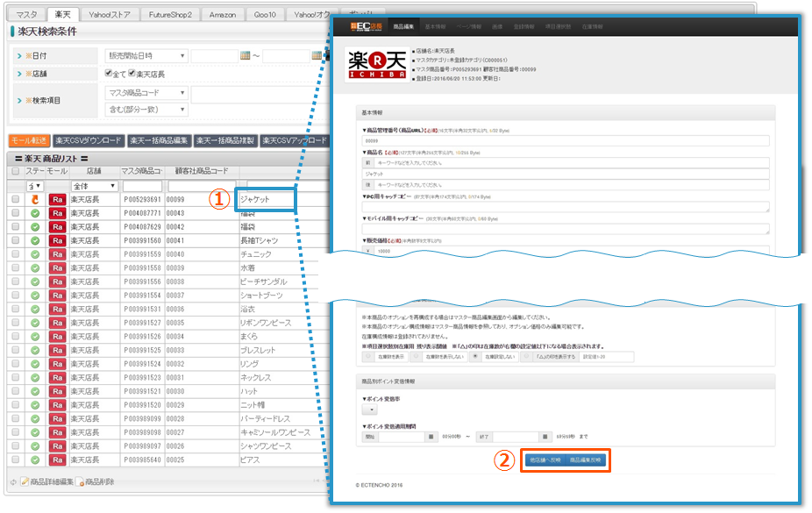
Task: Click the refresh icon in list footer
Action: click(13, 482)
